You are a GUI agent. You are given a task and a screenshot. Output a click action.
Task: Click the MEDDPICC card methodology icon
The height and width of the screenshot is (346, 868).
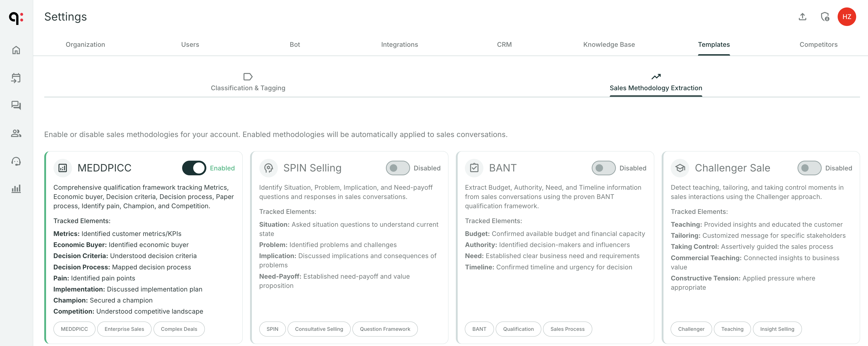click(62, 168)
